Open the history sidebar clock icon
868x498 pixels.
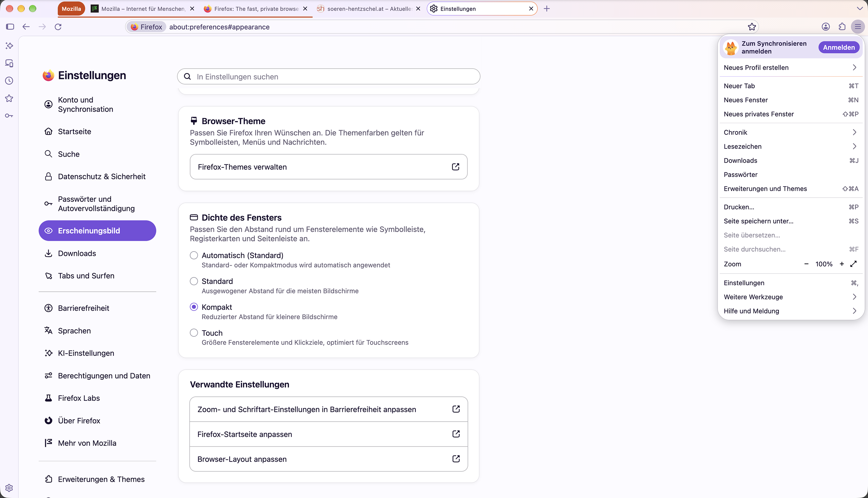(9, 81)
